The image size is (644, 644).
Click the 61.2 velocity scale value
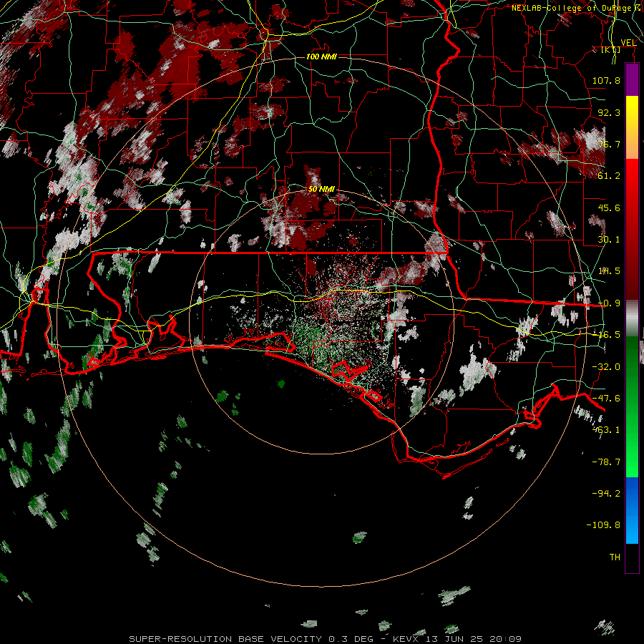tap(609, 176)
